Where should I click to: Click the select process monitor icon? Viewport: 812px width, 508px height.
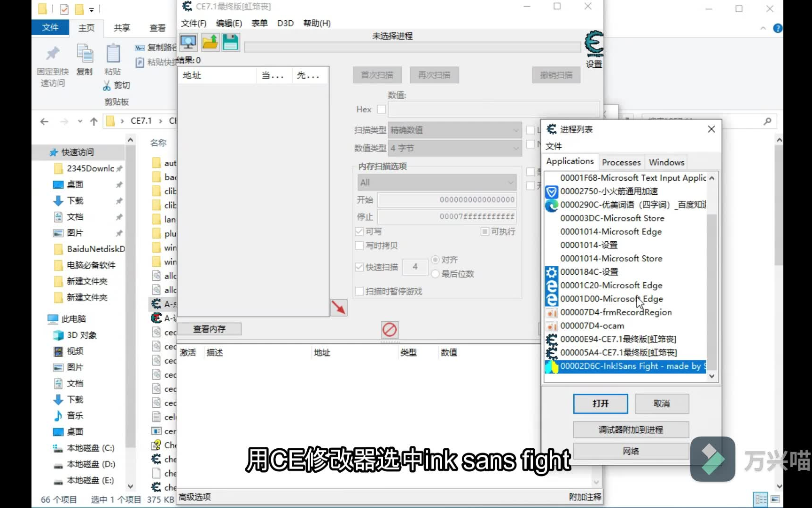pos(188,42)
